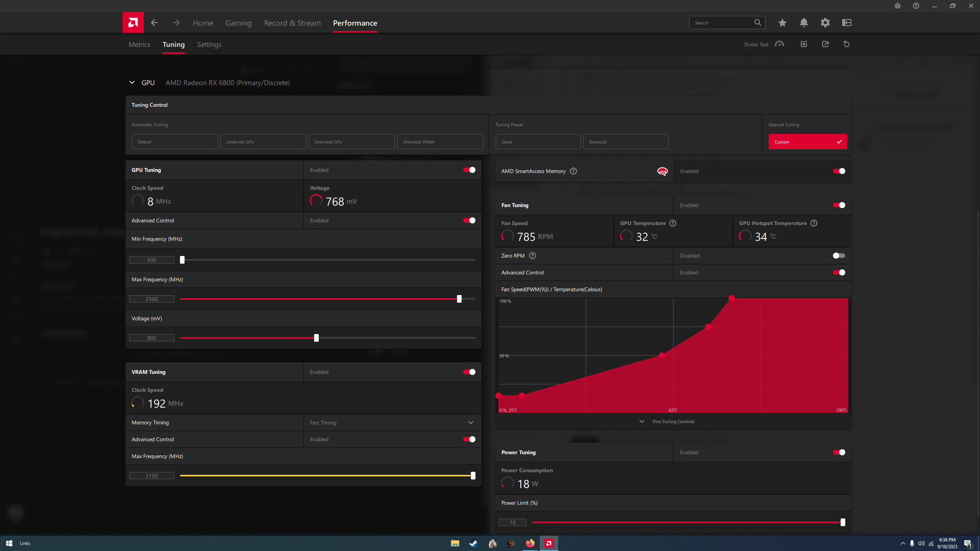
Task: Click the fan curve point at 50%
Action: click(x=661, y=355)
